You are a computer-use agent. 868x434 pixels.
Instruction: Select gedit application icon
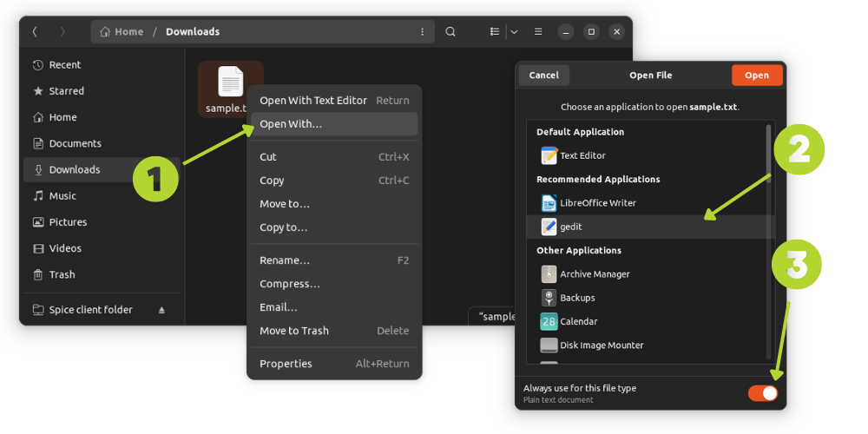pos(549,227)
